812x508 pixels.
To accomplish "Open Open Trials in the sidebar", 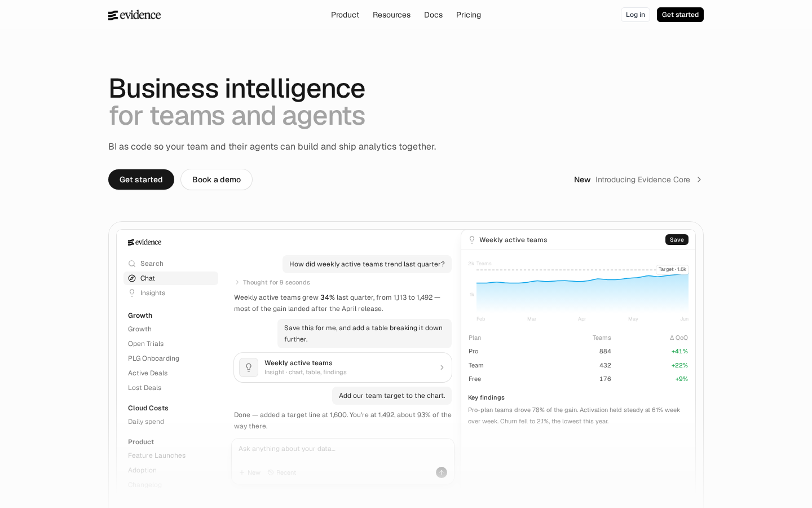I will [x=145, y=344].
